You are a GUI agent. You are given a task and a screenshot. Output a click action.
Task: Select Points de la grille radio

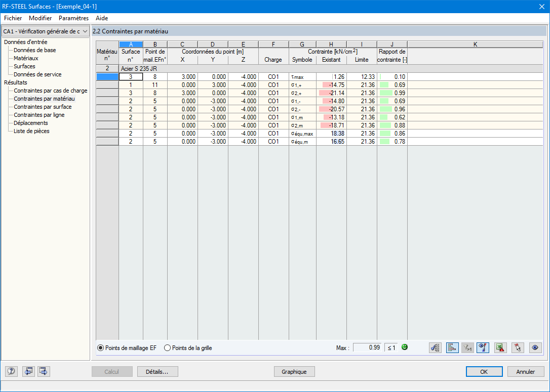tap(188, 348)
